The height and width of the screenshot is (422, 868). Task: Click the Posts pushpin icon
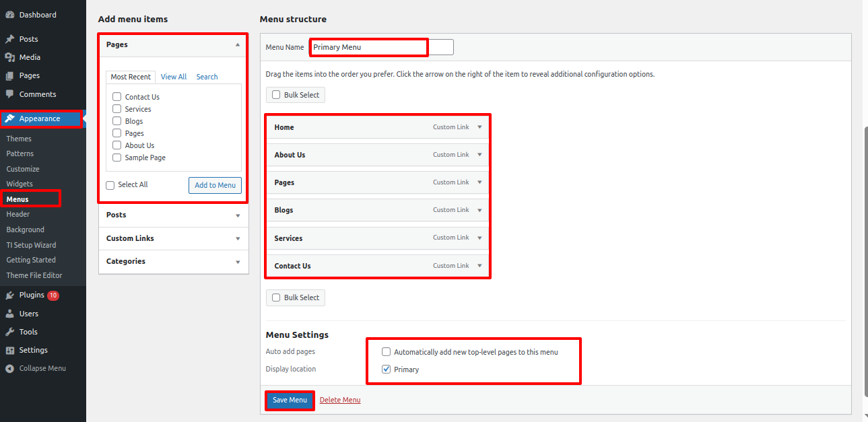[x=10, y=39]
